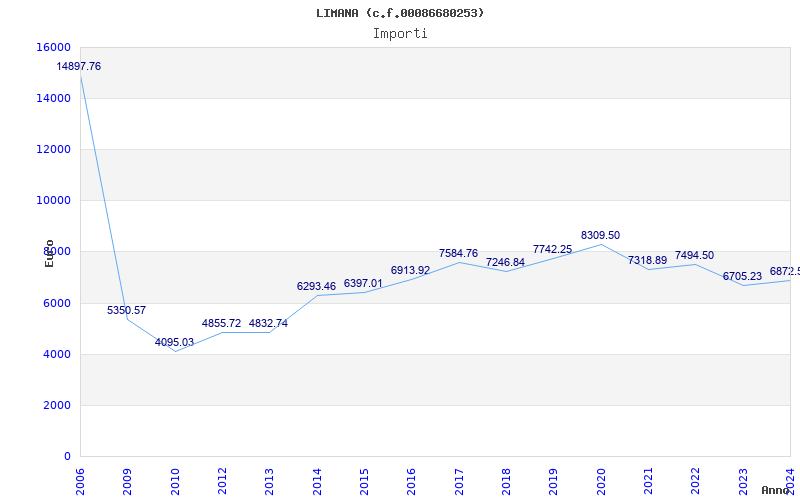The height and width of the screenshot is (500, 800).
Task: Click x-axis year 2013
Action: 269,482
